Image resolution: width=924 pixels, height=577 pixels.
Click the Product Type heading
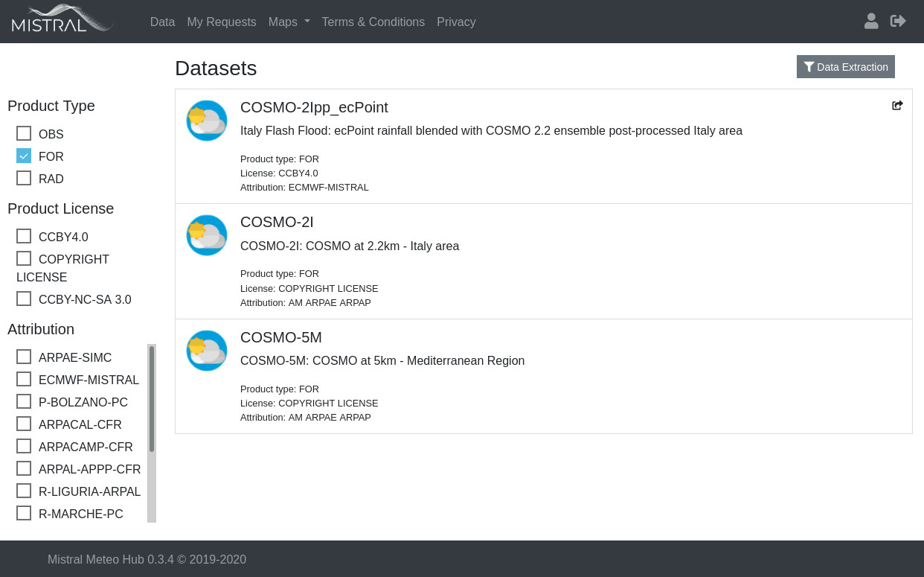pos(51,106)
